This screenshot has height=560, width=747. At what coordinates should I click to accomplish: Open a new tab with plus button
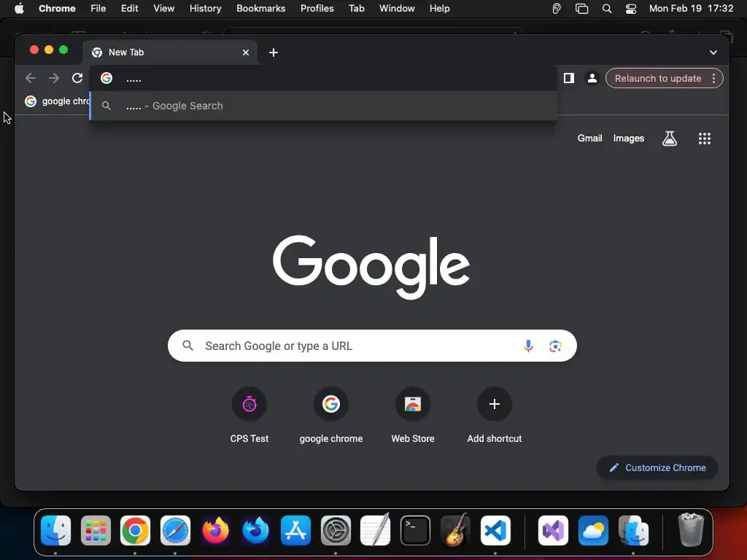click(274, 52)
